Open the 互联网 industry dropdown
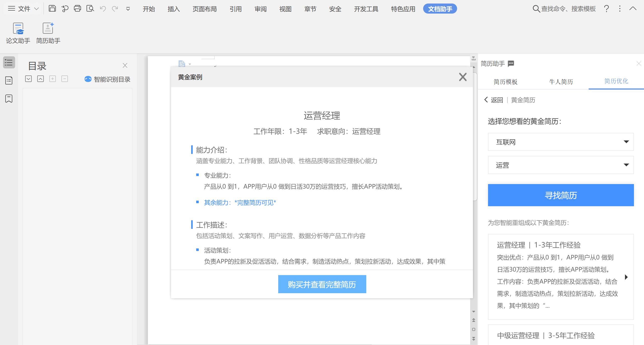644x345 pixels. coord(560,142)
